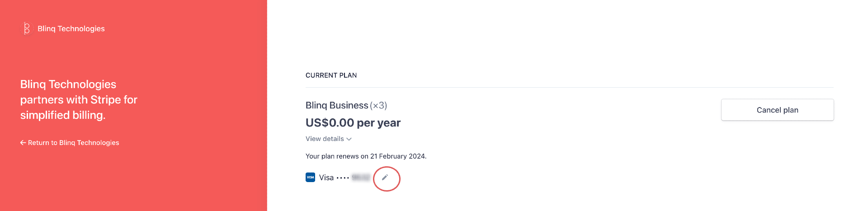Expand the View details chevron

349,139
